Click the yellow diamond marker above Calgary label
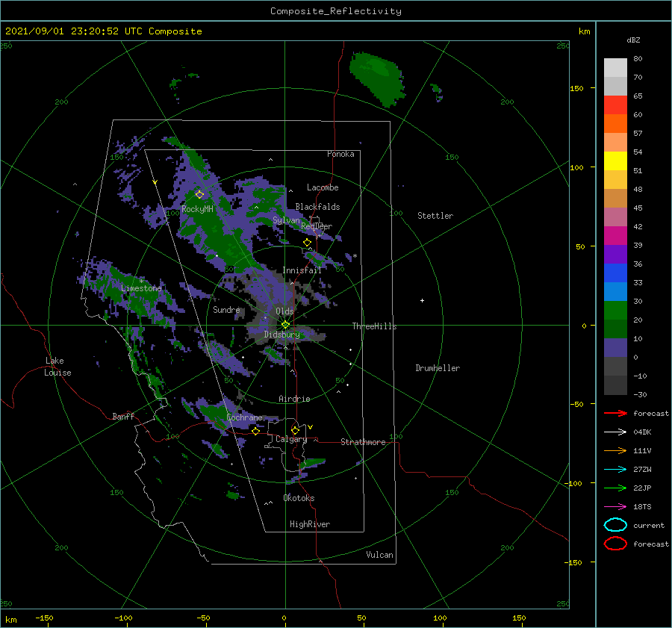This screenshot has height=628, width=672. click(x=295, y=430)
